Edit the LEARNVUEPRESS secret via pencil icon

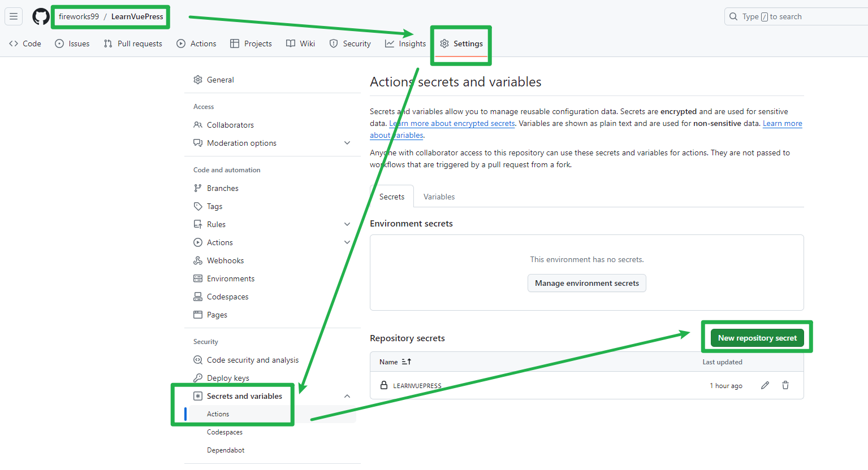[x=765, y=385]
